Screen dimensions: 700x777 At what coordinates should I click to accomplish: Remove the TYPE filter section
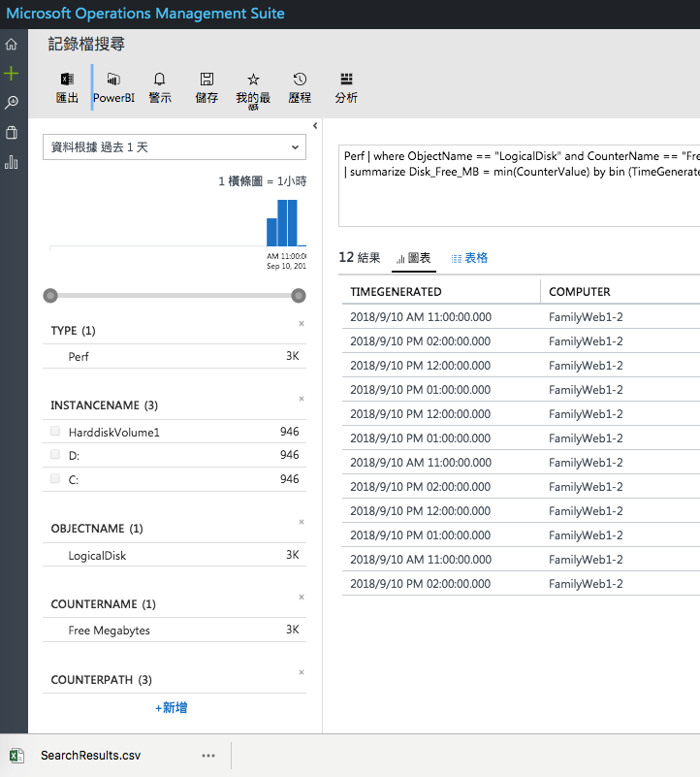pos(302,324)
